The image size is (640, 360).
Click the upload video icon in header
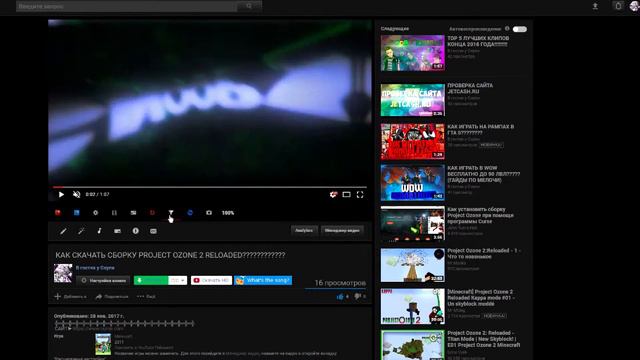595,6
